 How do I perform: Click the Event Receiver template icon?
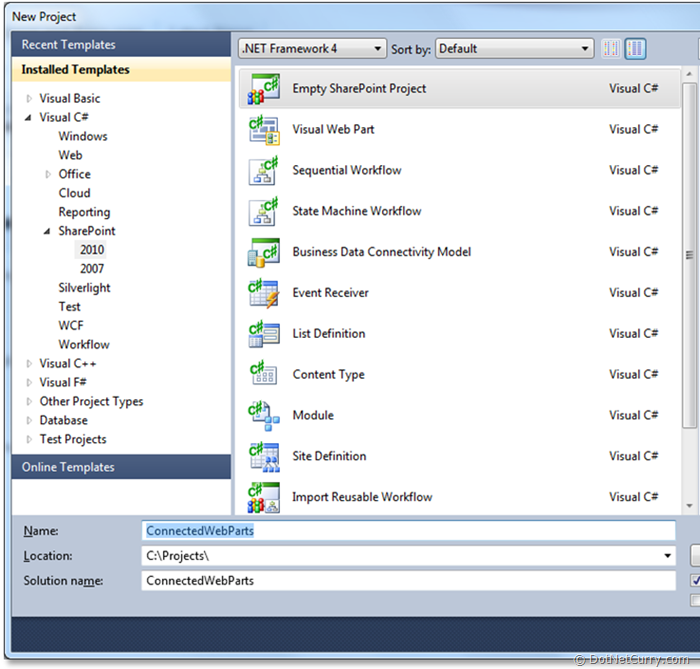[x=264, y=293]
